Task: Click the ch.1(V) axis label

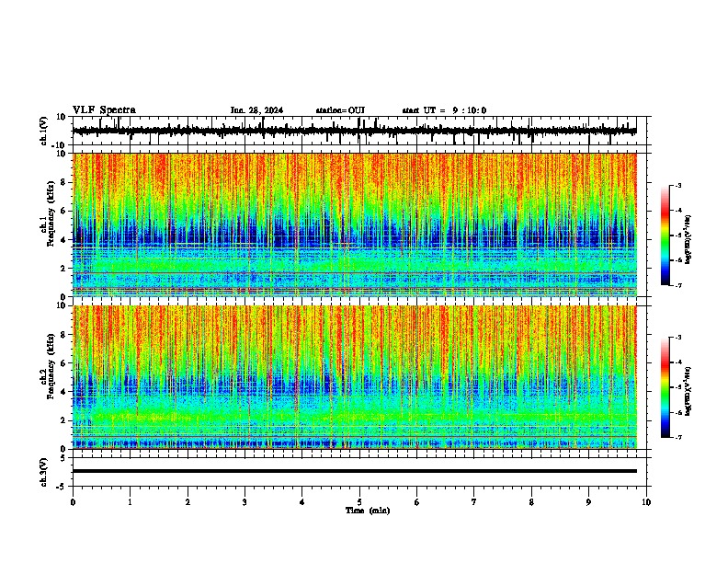Action: 45,131
